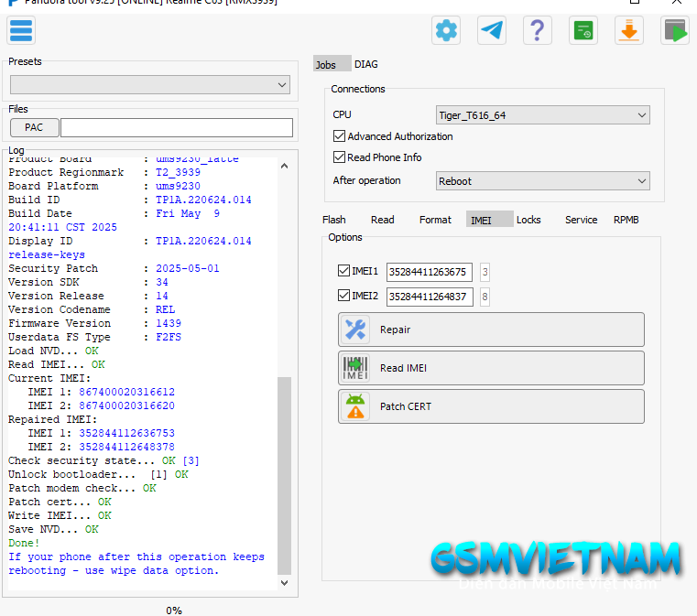Click current IMEI 1 value 867400020316612
697x616 pixels.
coord(126,392)
